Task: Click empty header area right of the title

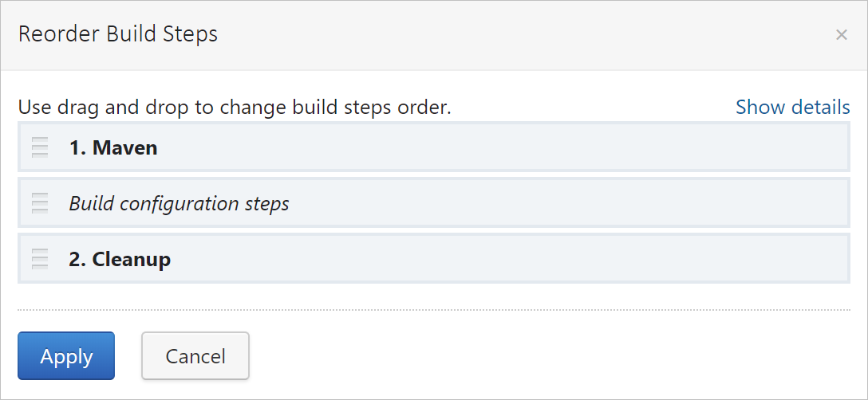Action: point(519,34)
